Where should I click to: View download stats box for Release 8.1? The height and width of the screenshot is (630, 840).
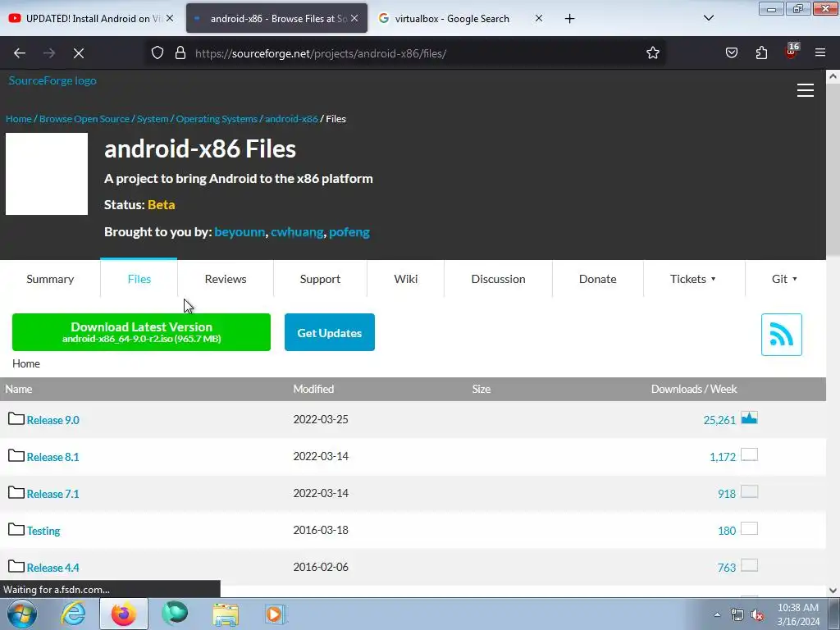(749, 454)
